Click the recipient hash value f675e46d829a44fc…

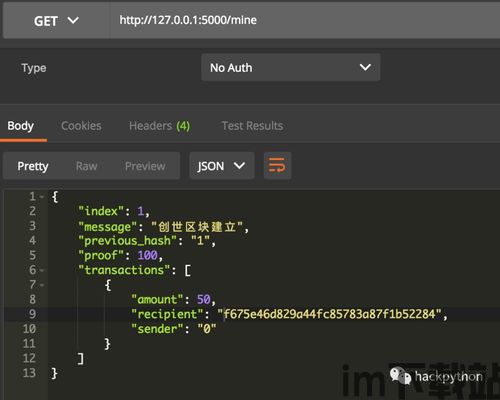(x=329, y=314)
